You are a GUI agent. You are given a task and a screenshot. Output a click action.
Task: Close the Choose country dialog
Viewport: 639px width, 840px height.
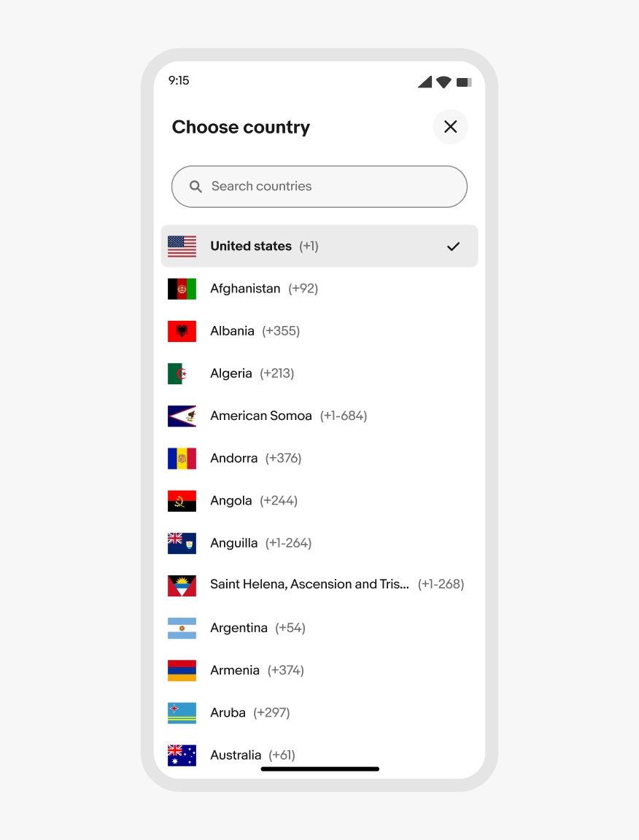click(x=450, y=127)
